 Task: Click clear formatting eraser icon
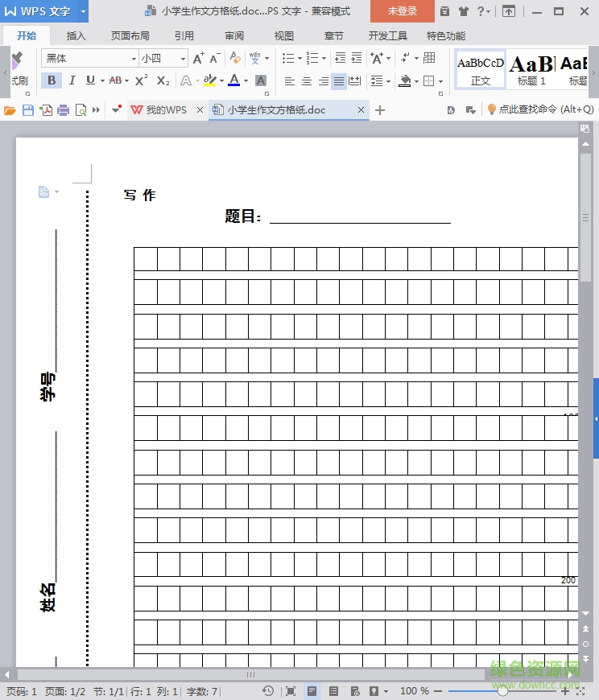coord(235,58)
